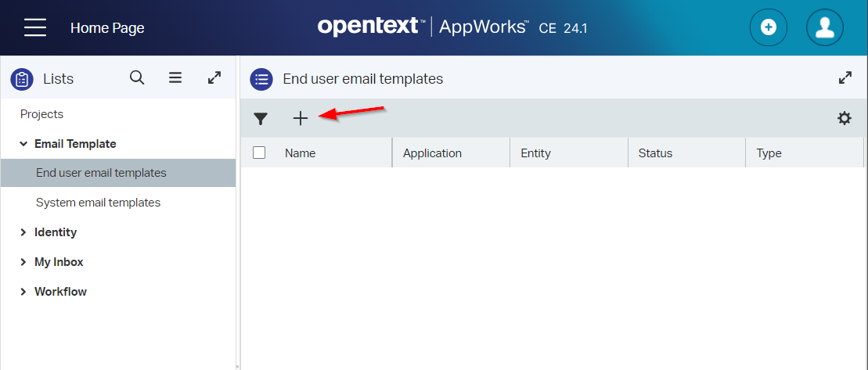Collapse the Email Template tree node
Image resolution: width=868 pixels, height=370 pixels.
coord(23,144)
